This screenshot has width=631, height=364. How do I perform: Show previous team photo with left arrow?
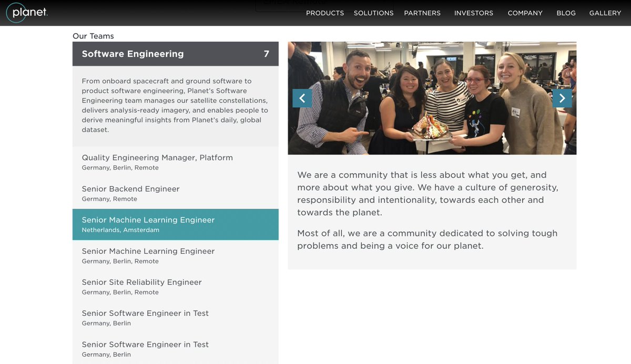[x=302, y=98]
